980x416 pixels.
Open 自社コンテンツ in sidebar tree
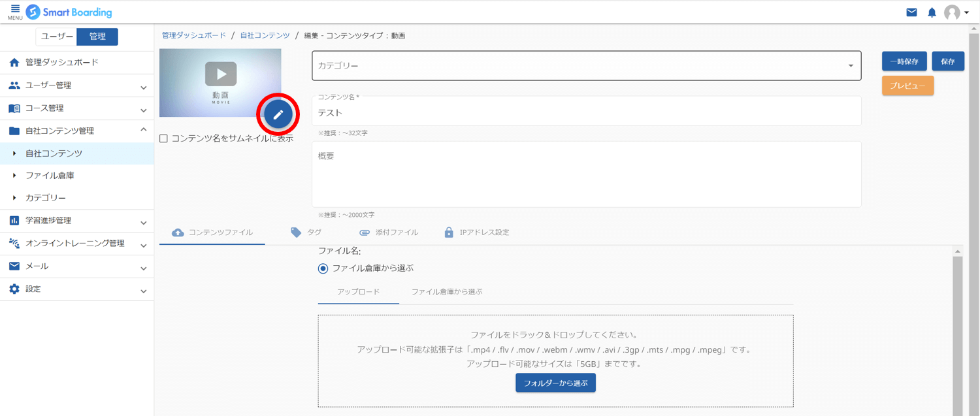point(77,153)
